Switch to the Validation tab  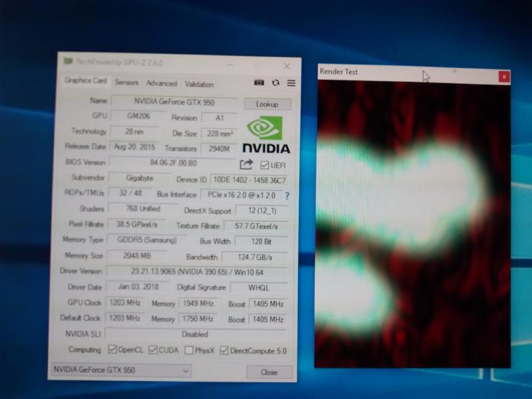(199, 84)
